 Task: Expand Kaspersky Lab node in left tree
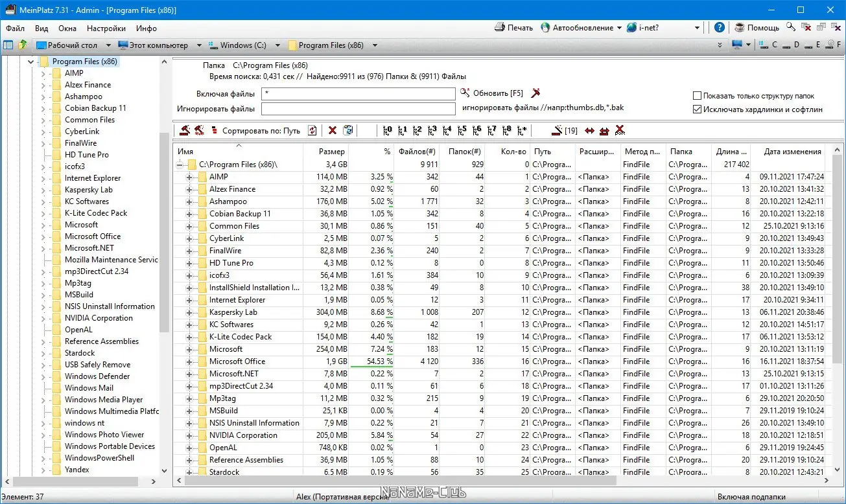tap(43, 190)
